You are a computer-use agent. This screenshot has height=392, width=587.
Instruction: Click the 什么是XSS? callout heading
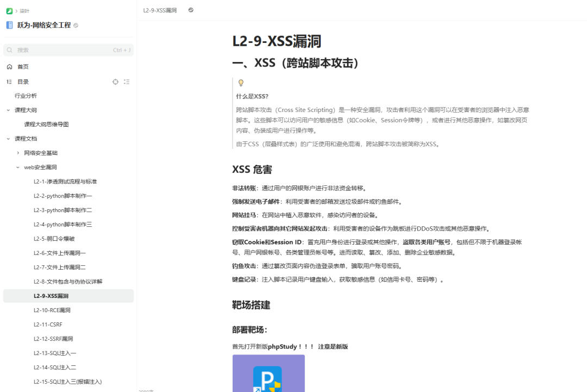tap(252, 96)
